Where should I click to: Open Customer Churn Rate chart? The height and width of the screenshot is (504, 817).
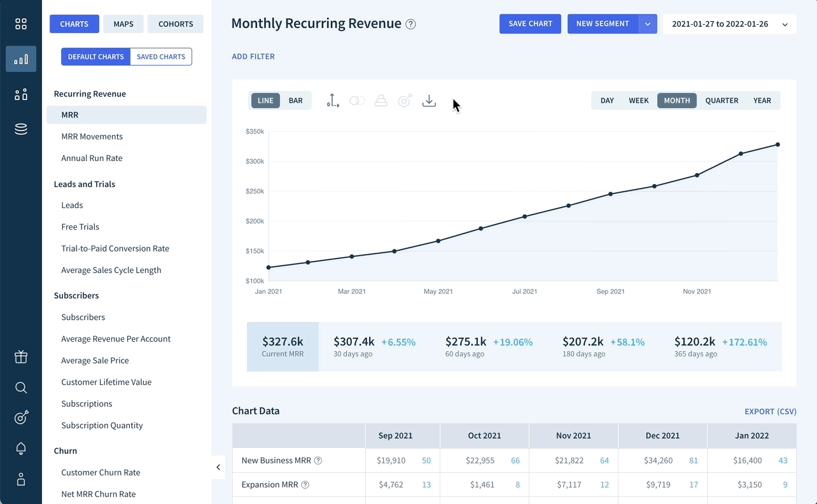tap(101, 472)
